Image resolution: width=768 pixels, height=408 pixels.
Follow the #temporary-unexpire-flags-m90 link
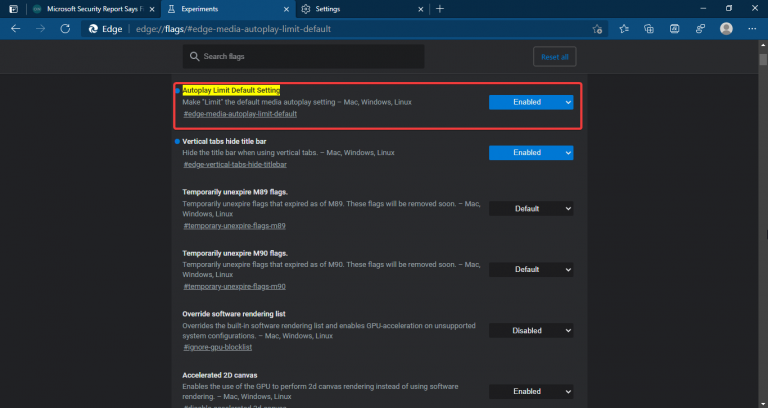(x=234, y=286)
